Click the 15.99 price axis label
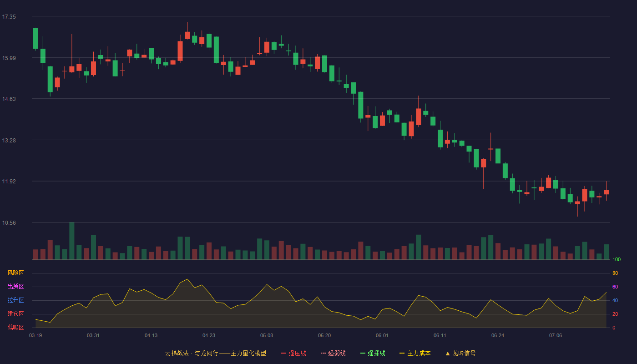This screenshot has height=364, width=637. point(9,58)
